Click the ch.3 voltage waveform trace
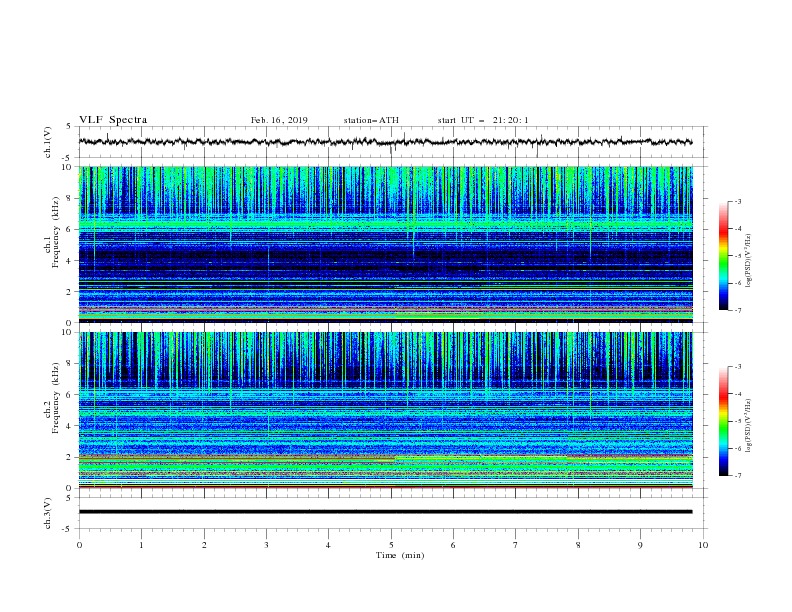The image size is (792, 612). [x=385, y=512]
